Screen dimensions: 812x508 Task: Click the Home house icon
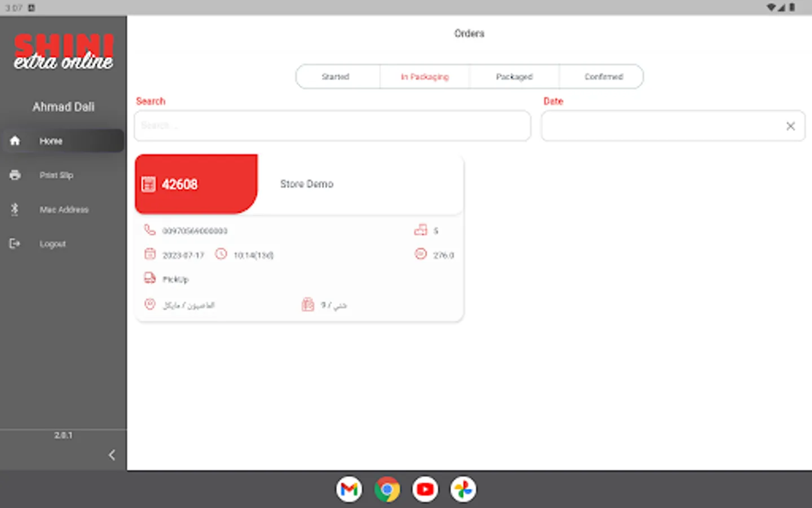click(15, 141)
